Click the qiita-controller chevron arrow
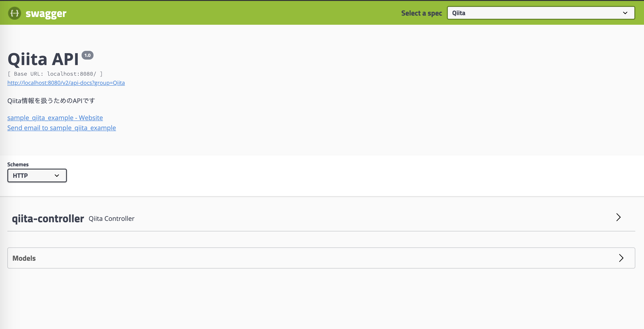Viewport: 644px width, 329px height. coord(619,217)
